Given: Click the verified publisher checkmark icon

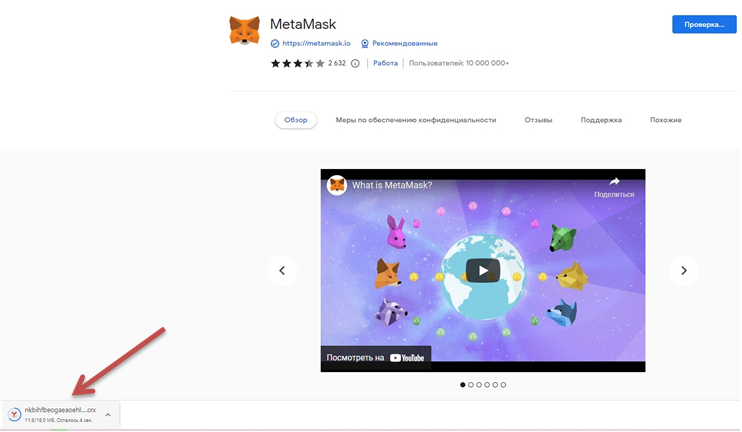Looking at the screenshot, I should [275, 44].
